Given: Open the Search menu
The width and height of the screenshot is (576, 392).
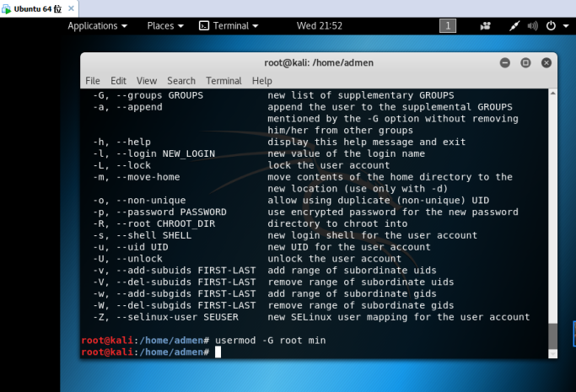Looking at the screenshot, I should 181,81.
